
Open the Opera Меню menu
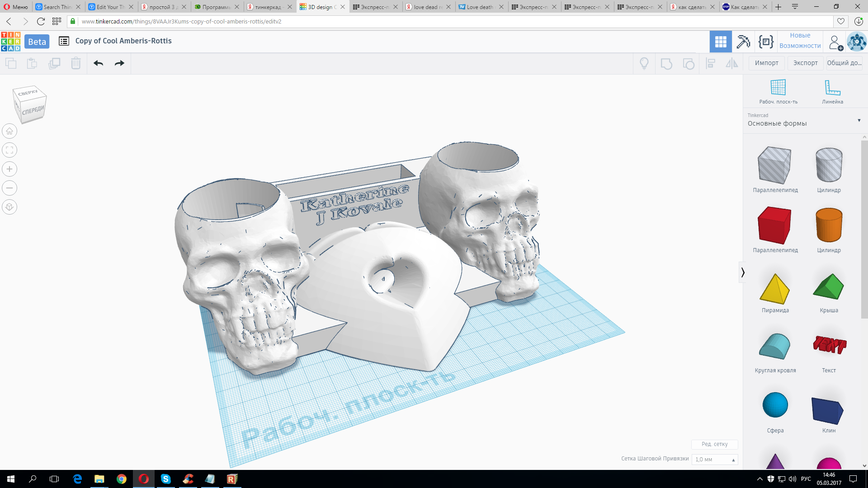pos(16,7)
